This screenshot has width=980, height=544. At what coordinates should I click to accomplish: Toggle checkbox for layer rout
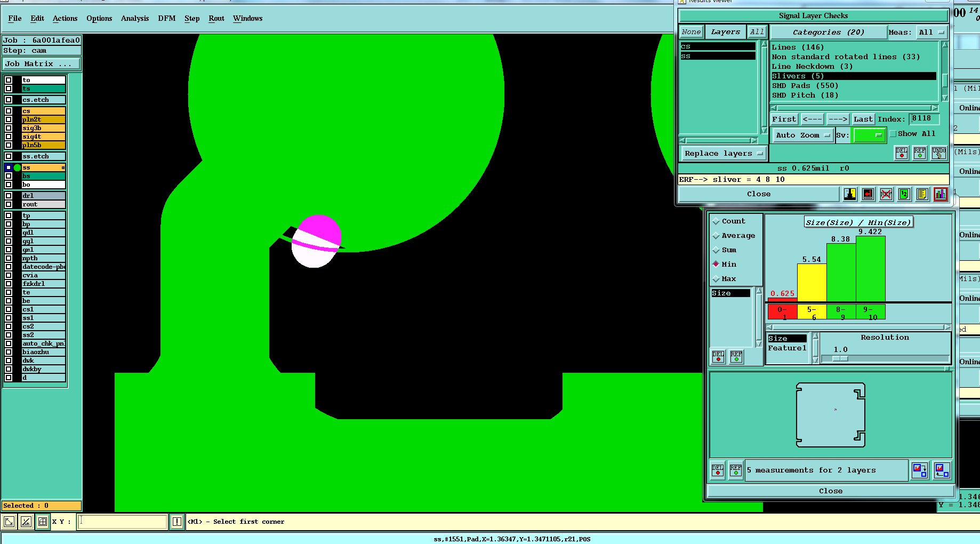pyautogui.click(x=9, y=204)
